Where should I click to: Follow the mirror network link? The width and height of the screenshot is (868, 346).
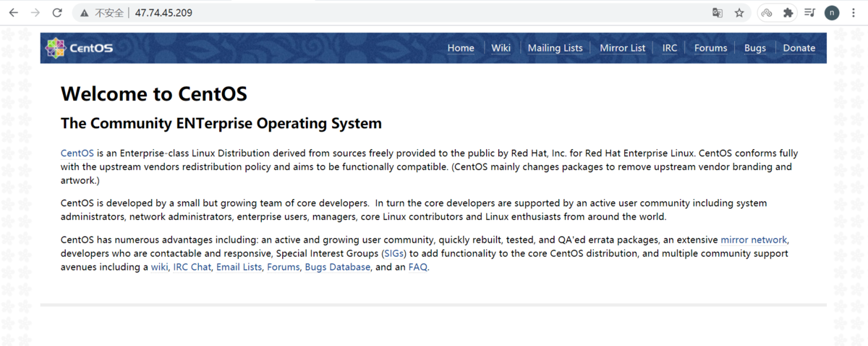[x=754, y=240]
